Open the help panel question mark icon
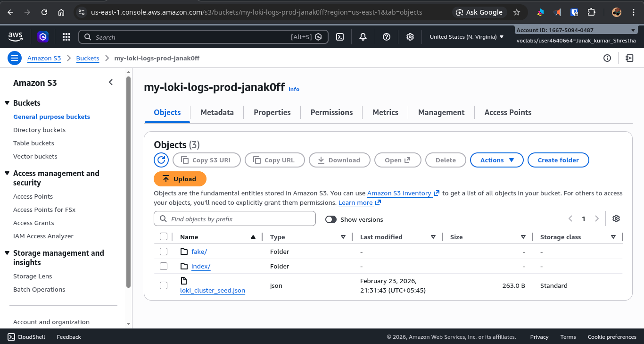The image size is (644, 344). point(386,37)
